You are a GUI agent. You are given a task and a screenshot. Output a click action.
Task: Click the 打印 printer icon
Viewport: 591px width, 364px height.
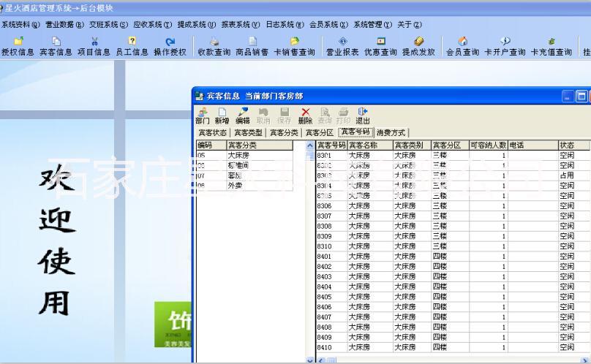pos(343,116)
